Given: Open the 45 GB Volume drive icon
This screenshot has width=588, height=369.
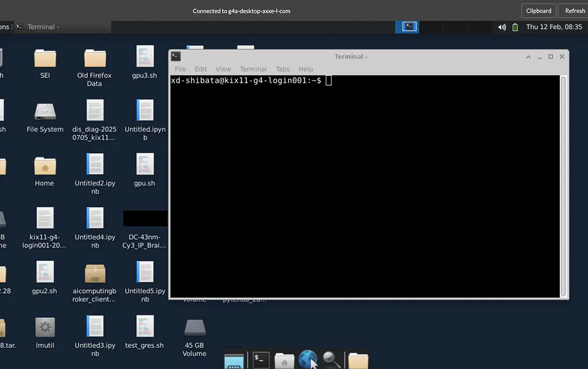Looking at the screenshot, I should (x=194, y=327).
